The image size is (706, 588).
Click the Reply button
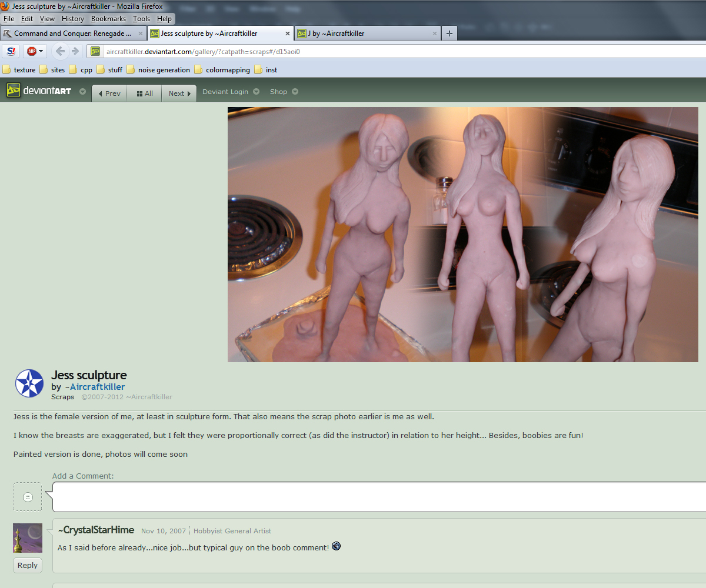point(28,565)
